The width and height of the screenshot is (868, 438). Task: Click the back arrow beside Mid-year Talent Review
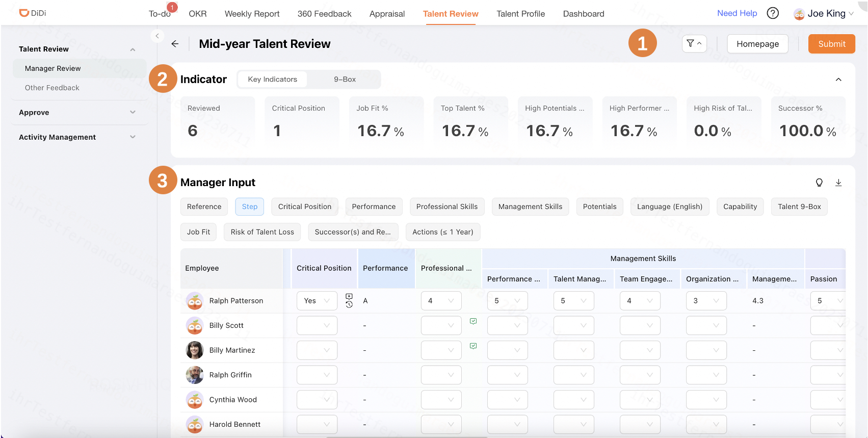(x=175, y=44)
